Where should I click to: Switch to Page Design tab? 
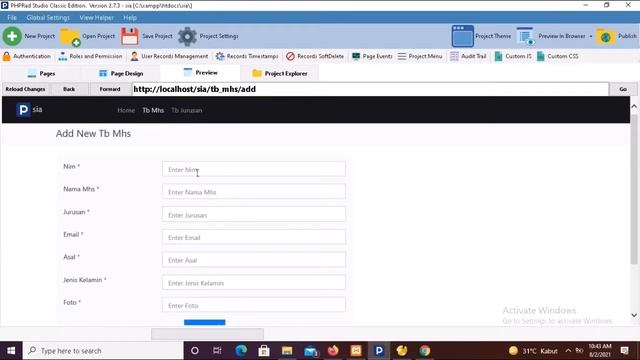(x=121, y=73)
